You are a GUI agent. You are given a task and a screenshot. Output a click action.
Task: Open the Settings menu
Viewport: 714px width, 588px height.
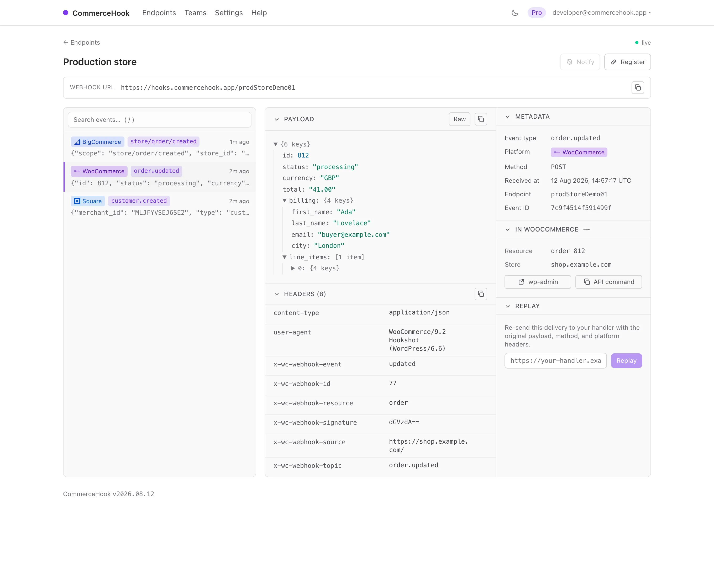[x=229, y=13]
